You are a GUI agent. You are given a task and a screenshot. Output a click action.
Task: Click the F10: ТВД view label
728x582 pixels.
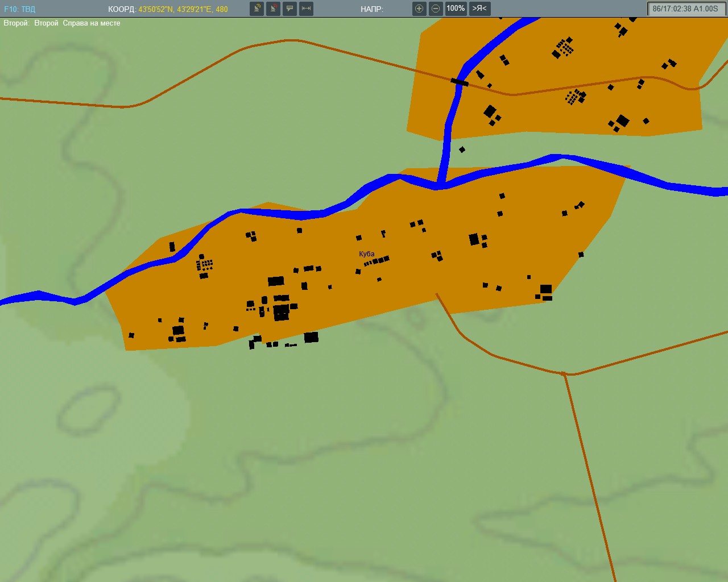tap(19, 9)
